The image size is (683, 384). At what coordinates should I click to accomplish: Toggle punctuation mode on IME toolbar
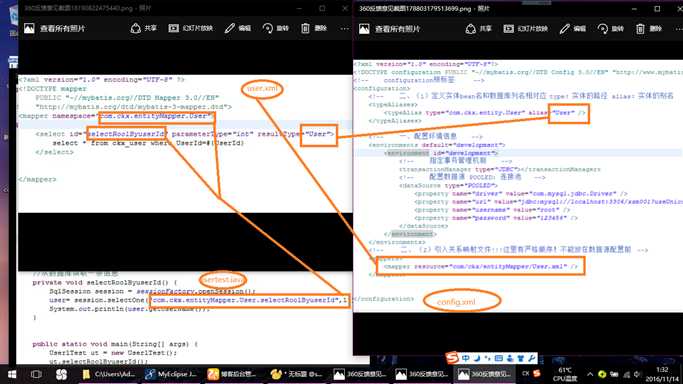(487, 358)
